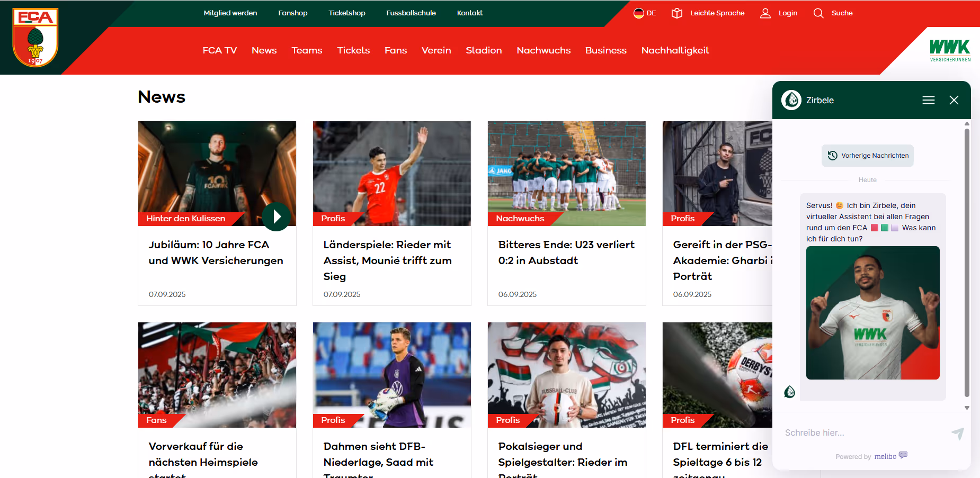Open the Business menu
The image size is (980, 478).
tap(606, 50)
